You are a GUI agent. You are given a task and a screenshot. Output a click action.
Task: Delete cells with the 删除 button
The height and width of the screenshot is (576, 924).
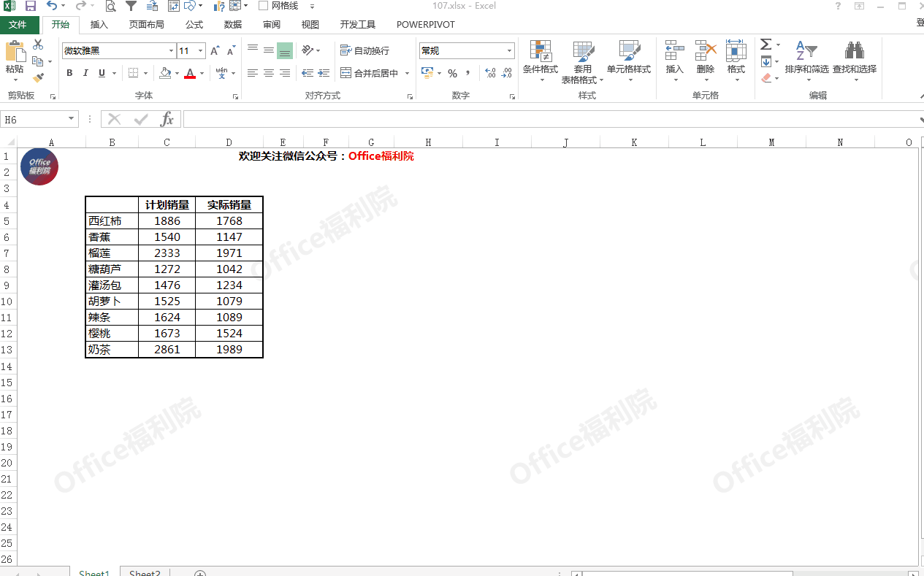[706, 61]
